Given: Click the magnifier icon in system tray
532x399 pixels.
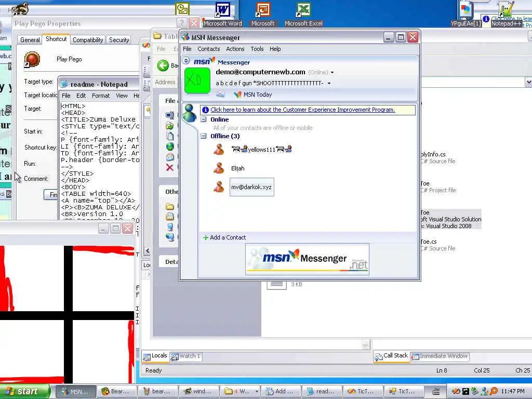Looking at the screenshot, I should [494, 391].
